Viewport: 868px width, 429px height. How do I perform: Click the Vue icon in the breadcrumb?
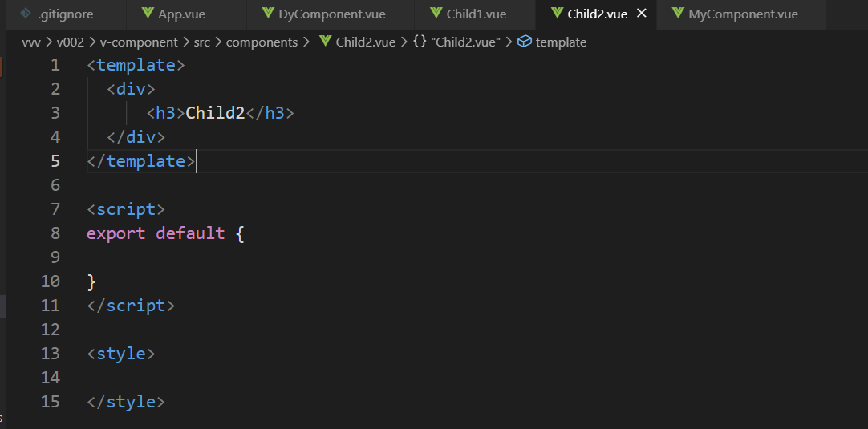(x=325, y=42)
